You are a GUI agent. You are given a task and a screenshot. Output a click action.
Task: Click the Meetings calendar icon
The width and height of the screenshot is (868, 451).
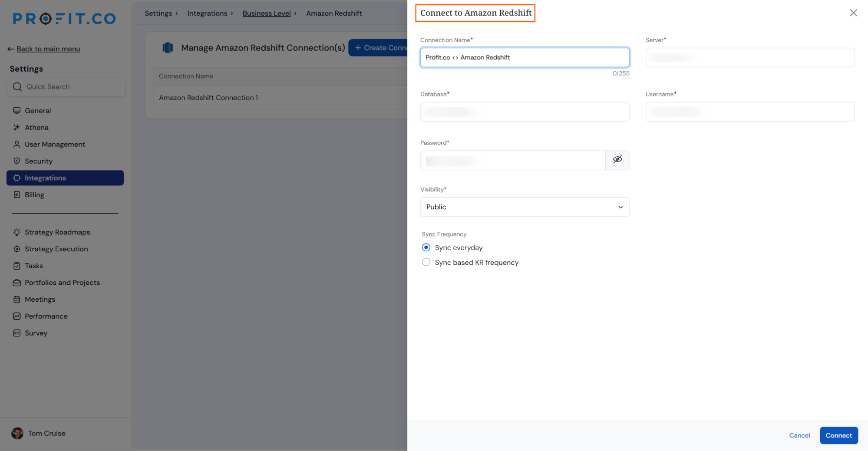click(x=17, y=300)
